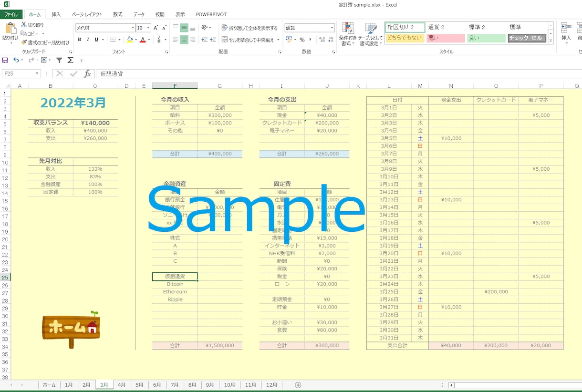Screen dimensions: 582x392
Task: Click the filter funnel icon in the quick access toolbar
Action: tap(59, 60)
